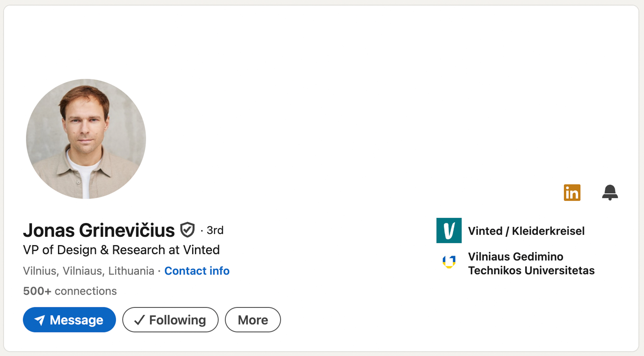Open Jonas Grinevičius's profile photo
Viewport: 644px width, 356px height.
click(86, 139)
